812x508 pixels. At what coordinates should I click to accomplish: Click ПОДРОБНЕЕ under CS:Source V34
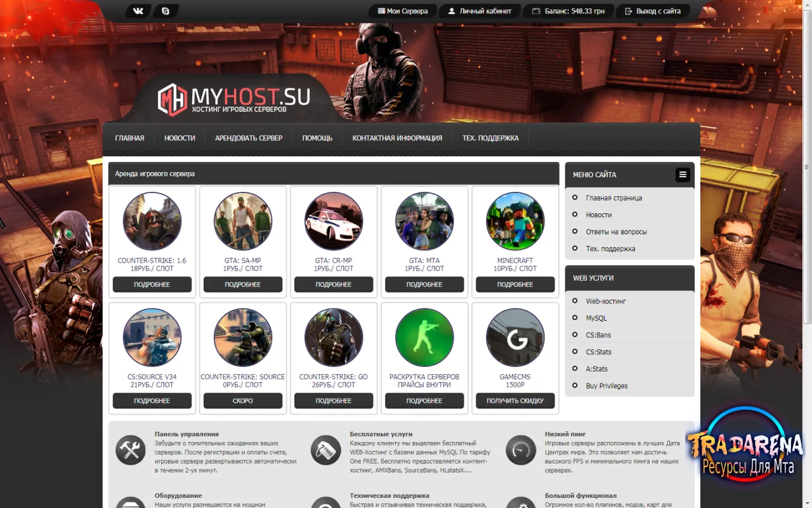pyautogui.click(x=152, y=401)
